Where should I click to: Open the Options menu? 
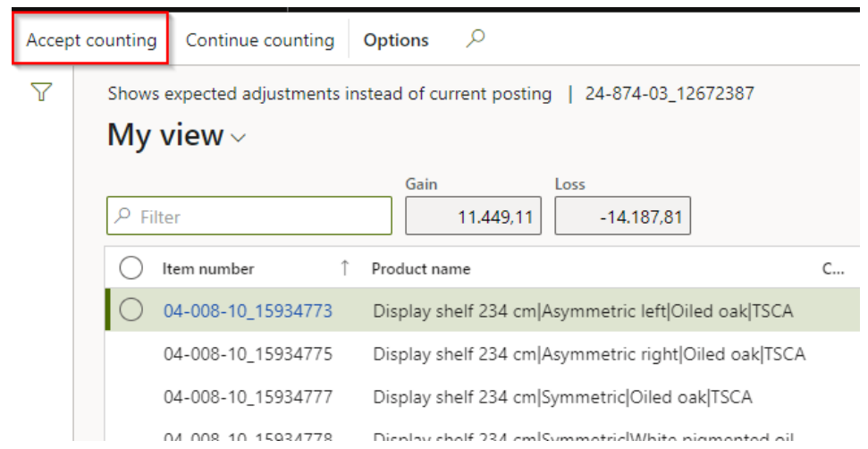pos(395,40)
